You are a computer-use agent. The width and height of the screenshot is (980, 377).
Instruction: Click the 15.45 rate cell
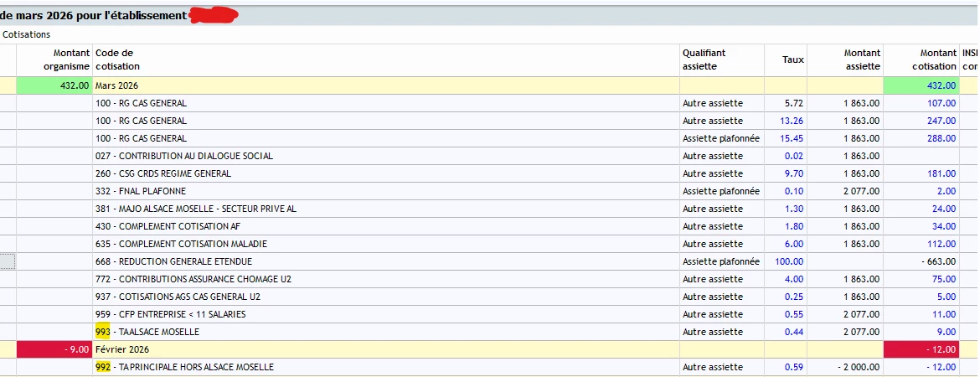pos(792,138)
